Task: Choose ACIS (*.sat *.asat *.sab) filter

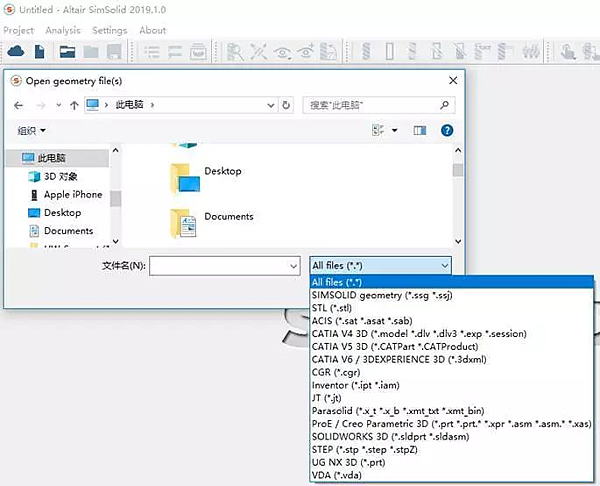Action: point(452,321)
